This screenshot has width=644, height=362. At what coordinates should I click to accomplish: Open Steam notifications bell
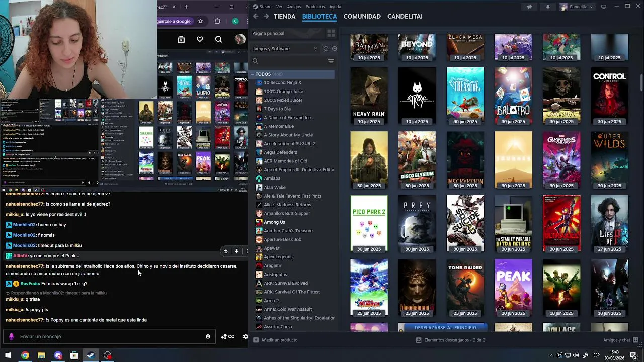[548, 7]
